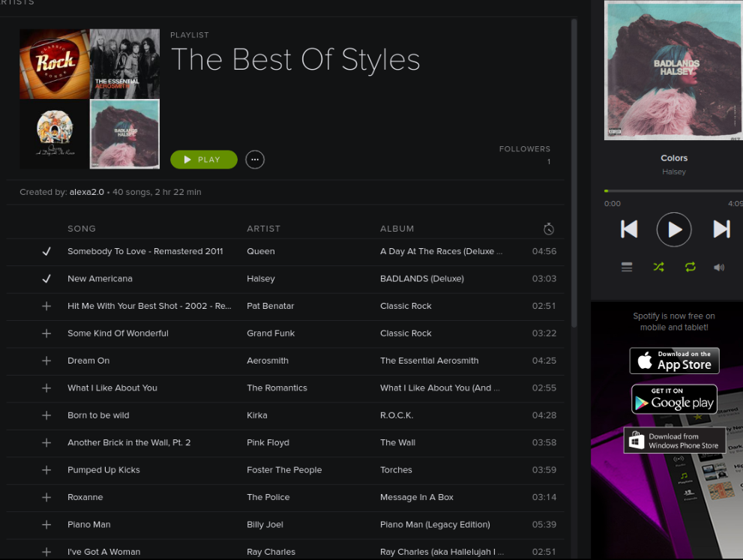Remove saved song Somebody To Love checkmark
Screen dimensions: 743x560
[x=46, y=252]
